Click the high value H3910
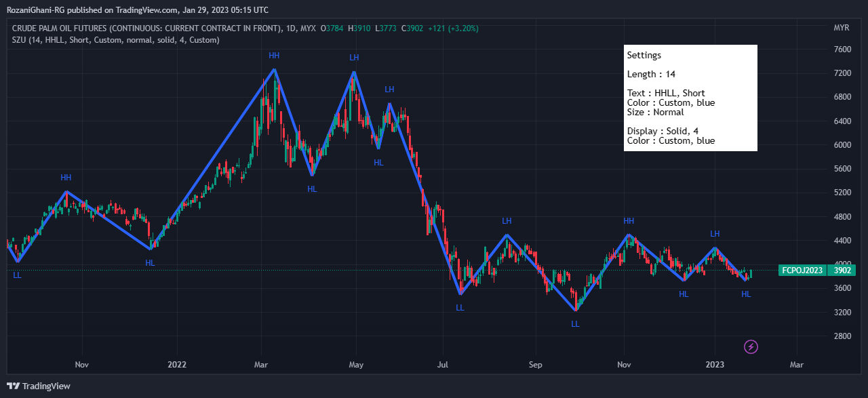The image size is (868, 398). click(359, 28)
